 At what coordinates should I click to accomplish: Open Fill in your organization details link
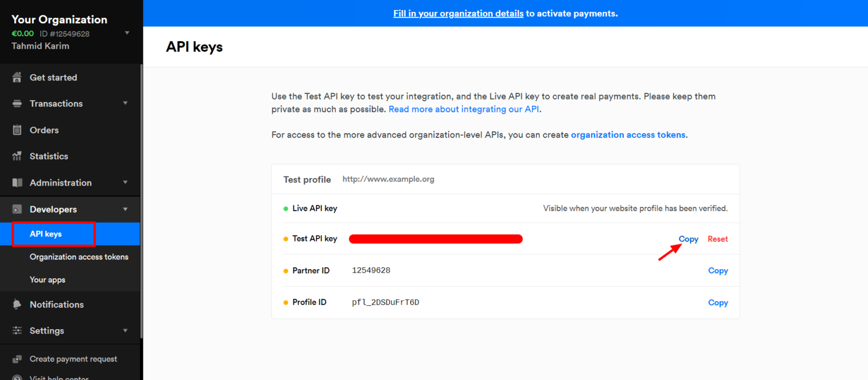[x=458, y=13]
